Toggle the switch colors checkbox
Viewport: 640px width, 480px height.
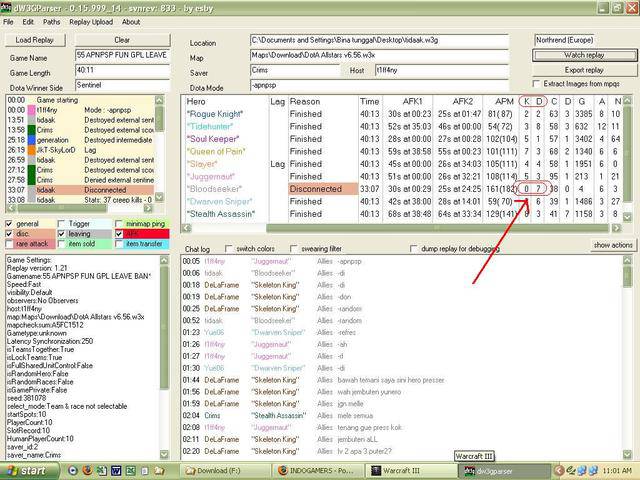coord(229,249)
